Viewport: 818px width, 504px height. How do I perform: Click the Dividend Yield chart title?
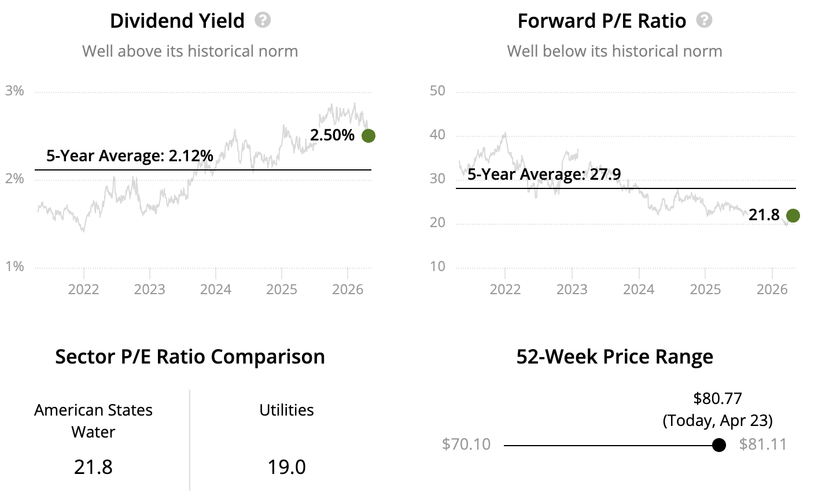pos(177,21)
